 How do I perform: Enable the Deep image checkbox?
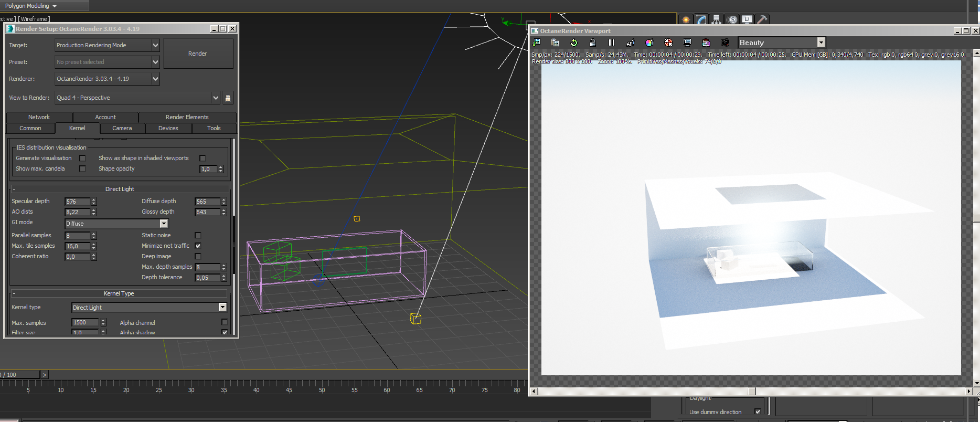pyautogui.click(x=198, y=256)
